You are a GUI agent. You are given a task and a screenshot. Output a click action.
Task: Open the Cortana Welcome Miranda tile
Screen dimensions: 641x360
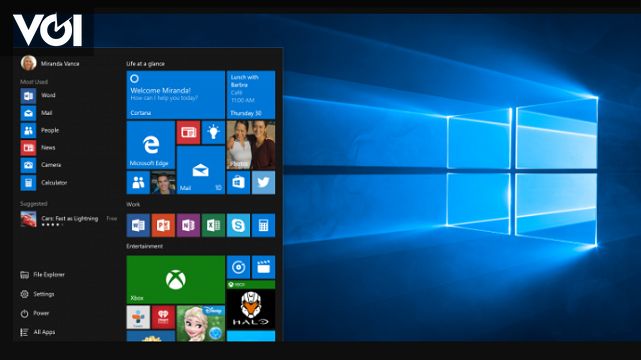[175, 95]
